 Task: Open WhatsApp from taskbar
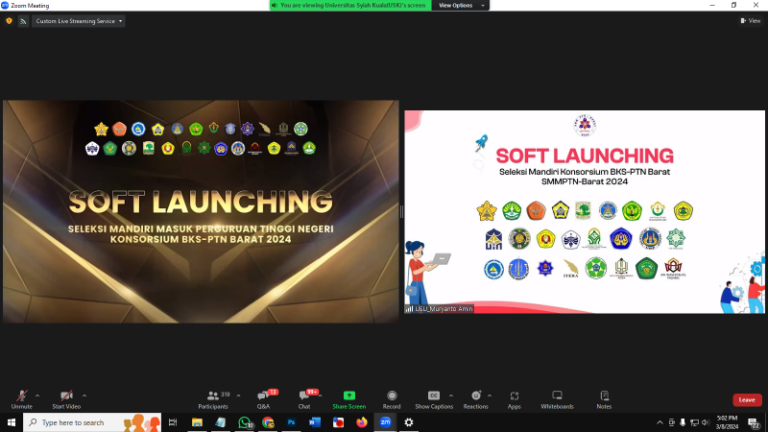point(244,422)
